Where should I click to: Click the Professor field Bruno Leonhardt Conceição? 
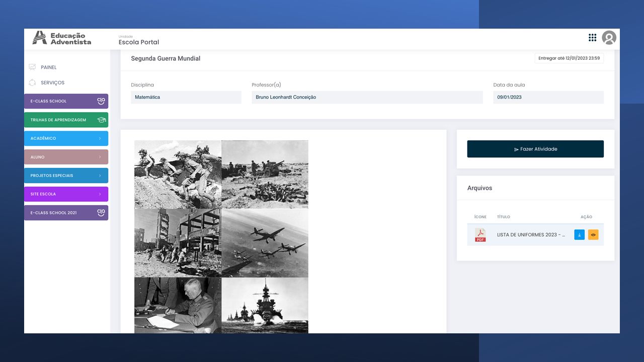coord(367,97)
